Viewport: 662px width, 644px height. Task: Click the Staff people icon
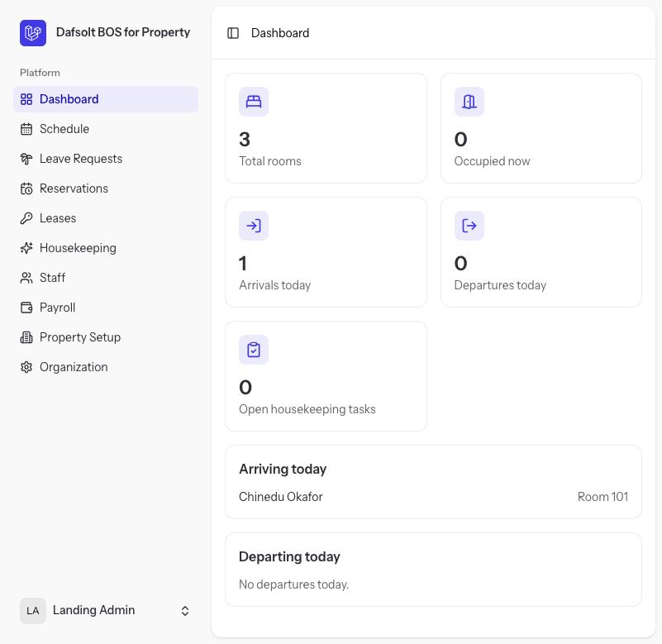(x=26, y=278)
